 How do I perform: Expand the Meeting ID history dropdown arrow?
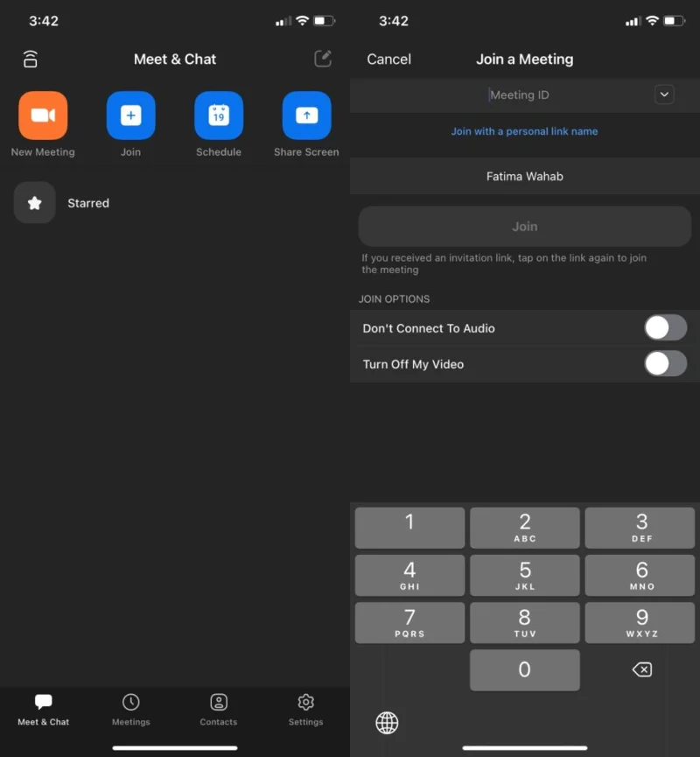[x=664, y=95]
